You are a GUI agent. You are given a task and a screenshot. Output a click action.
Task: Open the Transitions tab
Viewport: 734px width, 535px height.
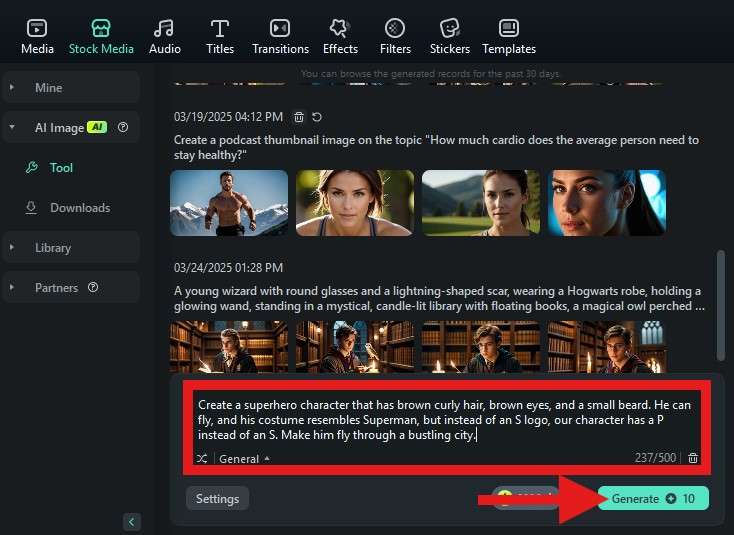(x=280, y=37)
